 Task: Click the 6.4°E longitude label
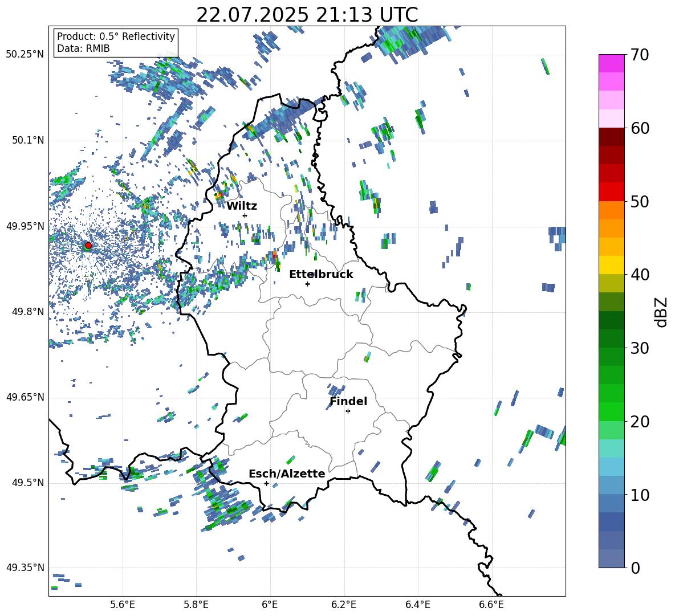[x=417, y=605]
